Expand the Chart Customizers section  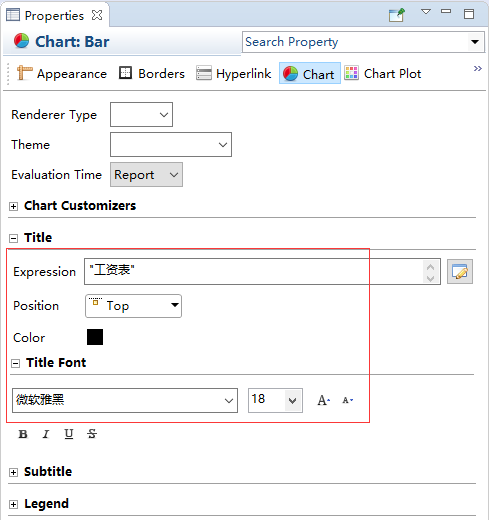(13, 207)
